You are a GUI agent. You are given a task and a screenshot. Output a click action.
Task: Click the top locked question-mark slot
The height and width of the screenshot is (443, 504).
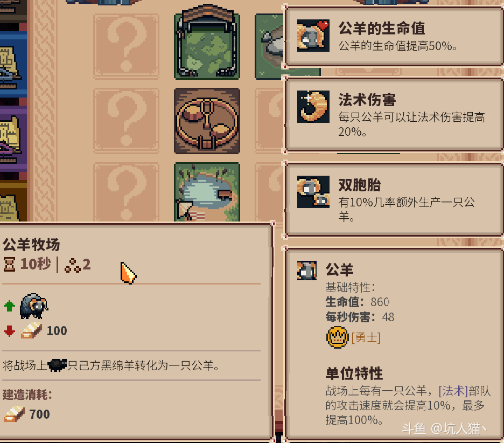[127, 46]
